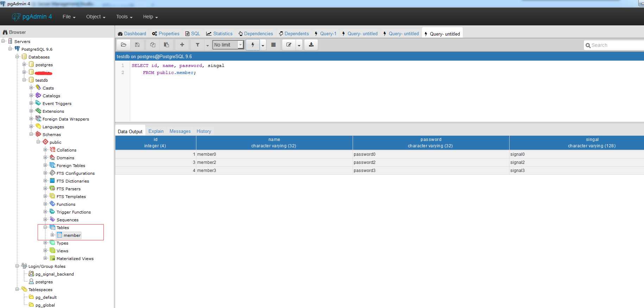Open the File menu
The height and width of the screenshot is (308, 644).
[69, 17]
